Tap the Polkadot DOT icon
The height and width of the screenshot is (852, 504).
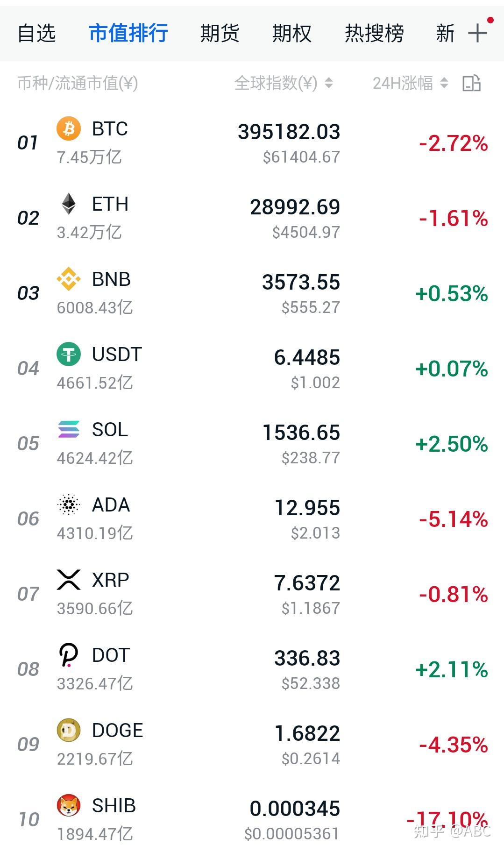click(69, 655)
